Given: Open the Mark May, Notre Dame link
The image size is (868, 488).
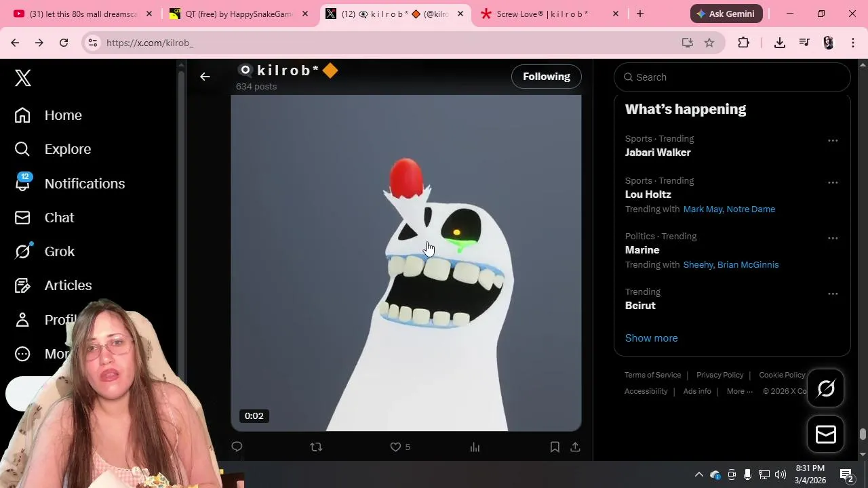Looking at the screenshot, I should 729,209.
